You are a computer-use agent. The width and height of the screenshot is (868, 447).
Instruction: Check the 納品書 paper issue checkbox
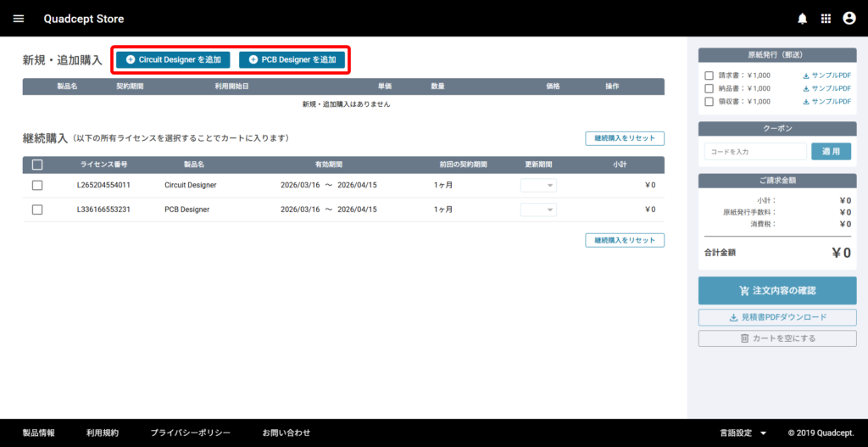tap(709, 88)
